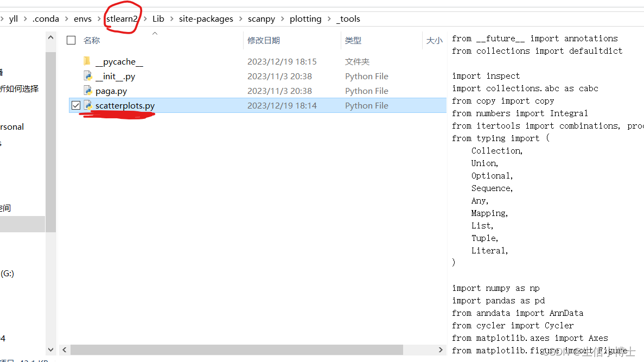Navigate to site-packages via the breadcrumb
This screenshot has width=644, height=362.
[206, 18]
